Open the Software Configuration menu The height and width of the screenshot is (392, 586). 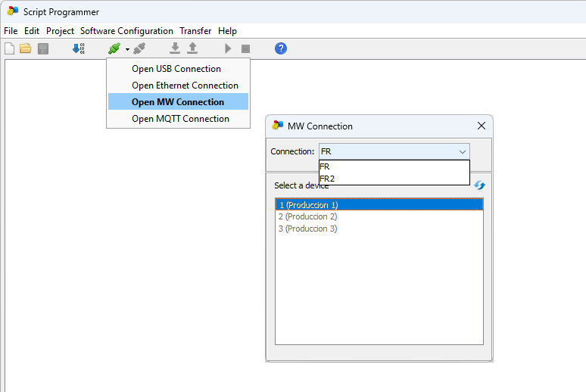pyautogui.click(x=126, y=31)
